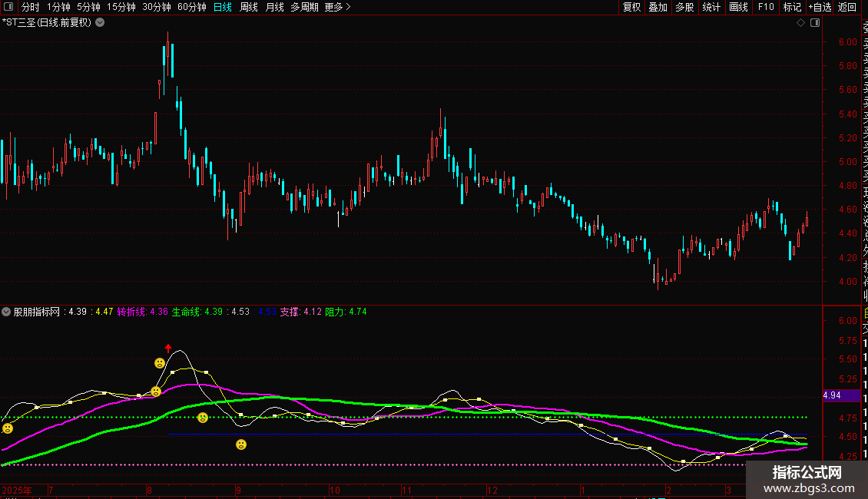Switch to the 周线 weekly period
Image resolution: width=868 pixels, height=499 pixels.
pos(249,8)
